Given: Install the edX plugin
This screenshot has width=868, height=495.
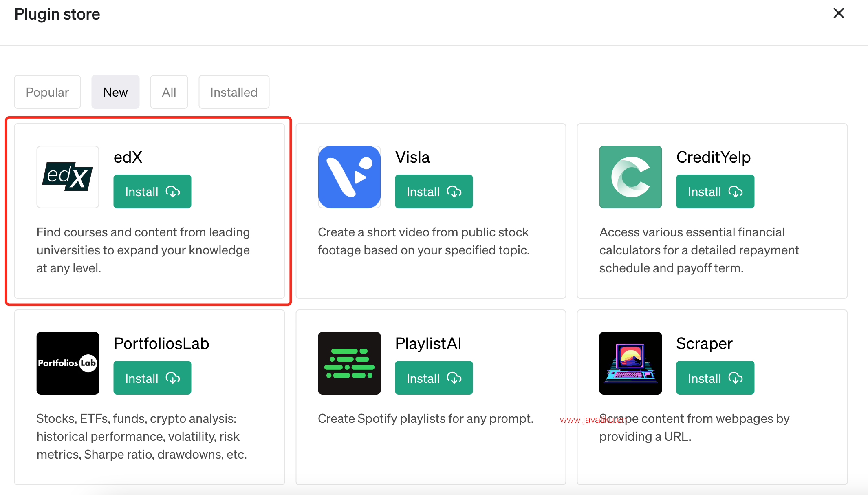Looking at the screenshot, I should pyautogui.click(x=152, y=192).
